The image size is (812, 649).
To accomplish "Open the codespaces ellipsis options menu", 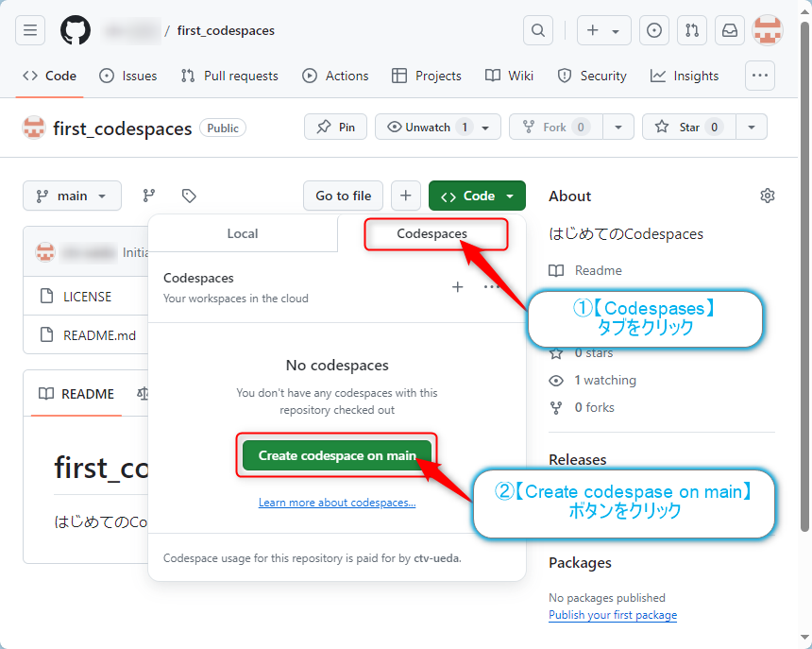I will pyautogui.click(x=491, y=287).
